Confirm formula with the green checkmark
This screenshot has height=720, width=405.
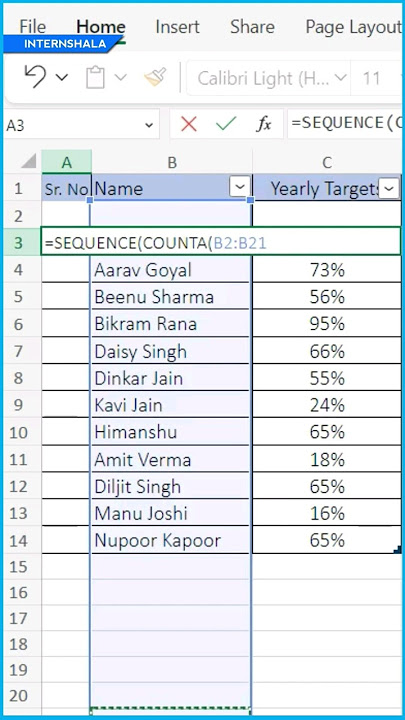[x=226, y=124]
